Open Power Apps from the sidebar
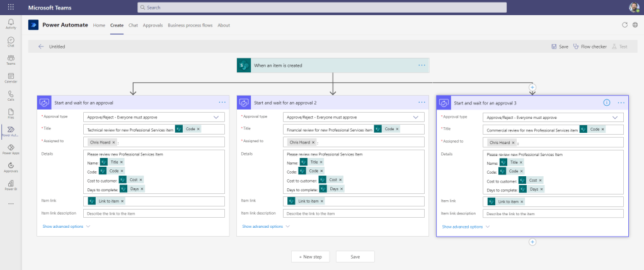Screen dimensions: 644x270 (11, 148)
